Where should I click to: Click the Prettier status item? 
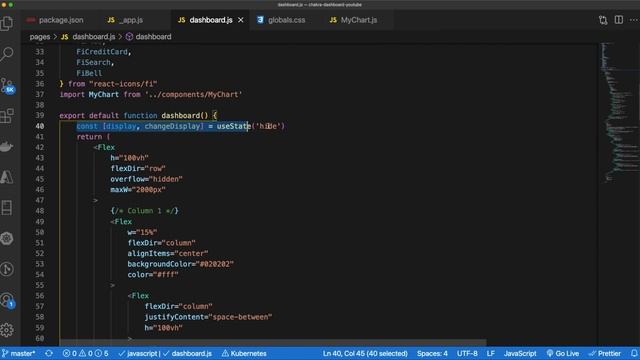[604, 353]
